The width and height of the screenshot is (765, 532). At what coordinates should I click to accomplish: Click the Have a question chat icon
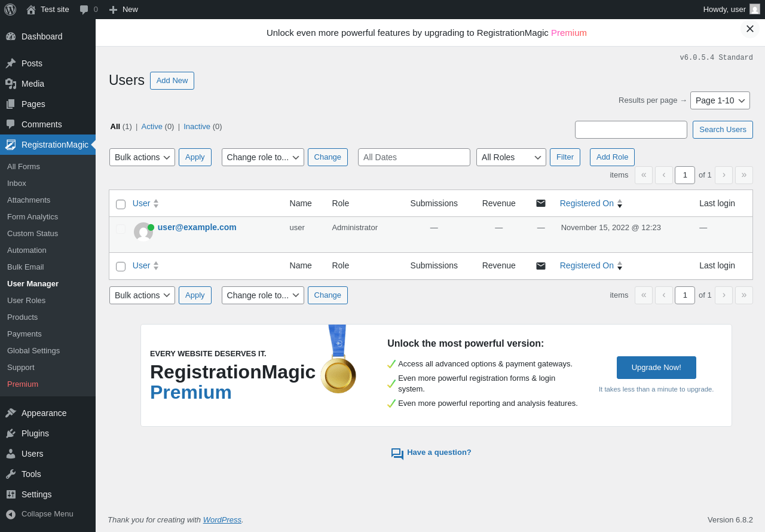click(397, 454)
